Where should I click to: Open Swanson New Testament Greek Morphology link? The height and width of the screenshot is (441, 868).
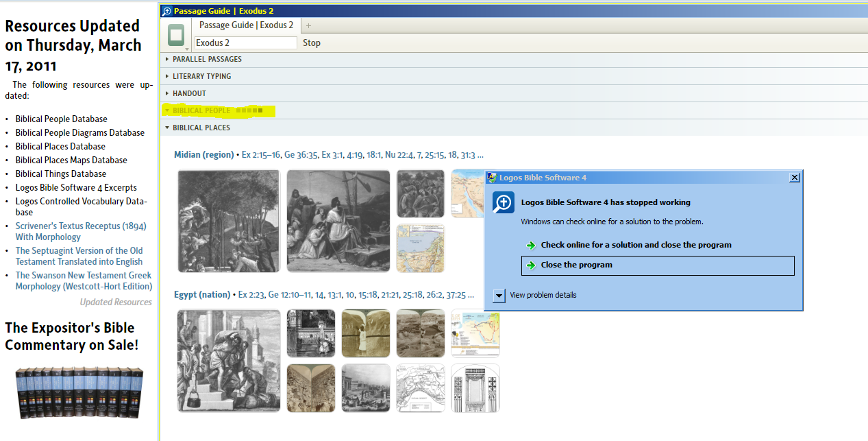coord(84,281)
